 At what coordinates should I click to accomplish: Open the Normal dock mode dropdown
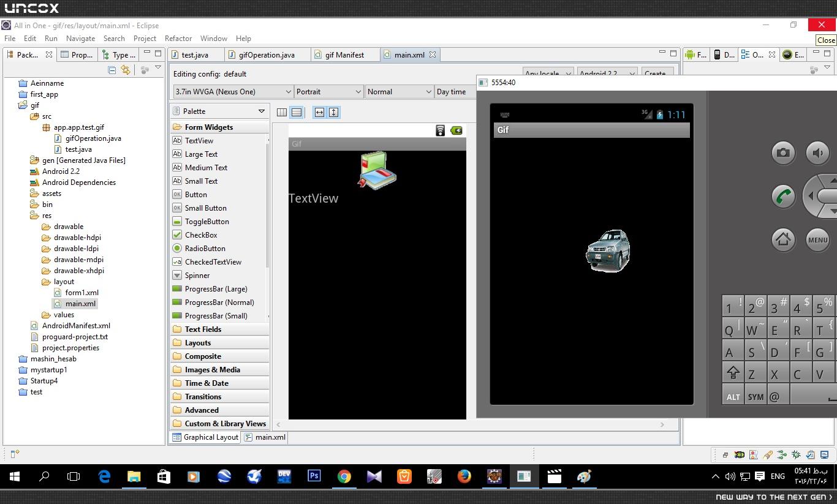(399, 92)
